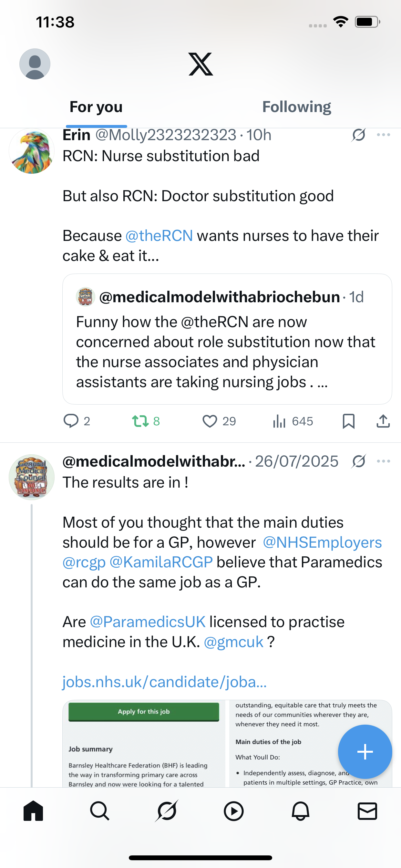Open profile avatar menu at top left
The height and width of the screenshot is (868, 401).
pyautogui.click(x=35, y=64)
